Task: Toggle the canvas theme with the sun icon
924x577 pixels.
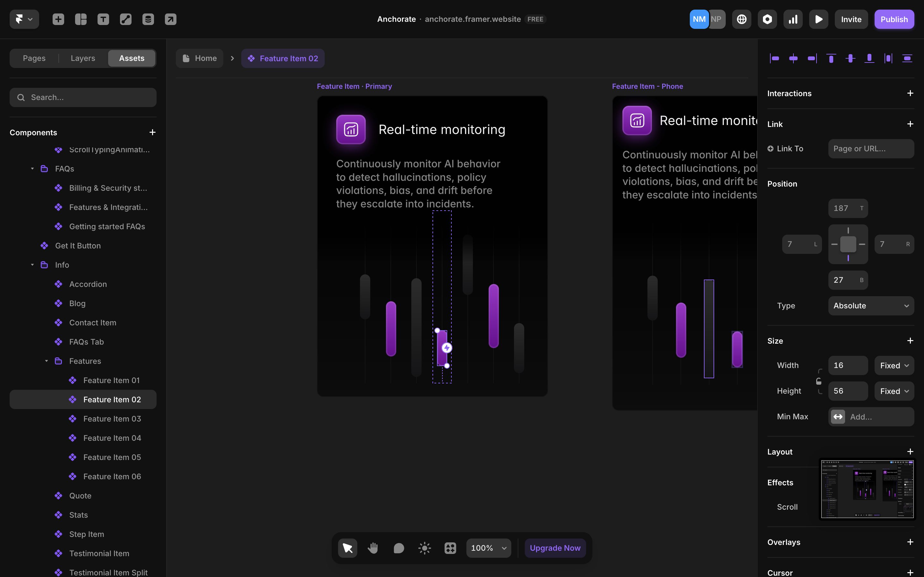Action: click(424, 548)
